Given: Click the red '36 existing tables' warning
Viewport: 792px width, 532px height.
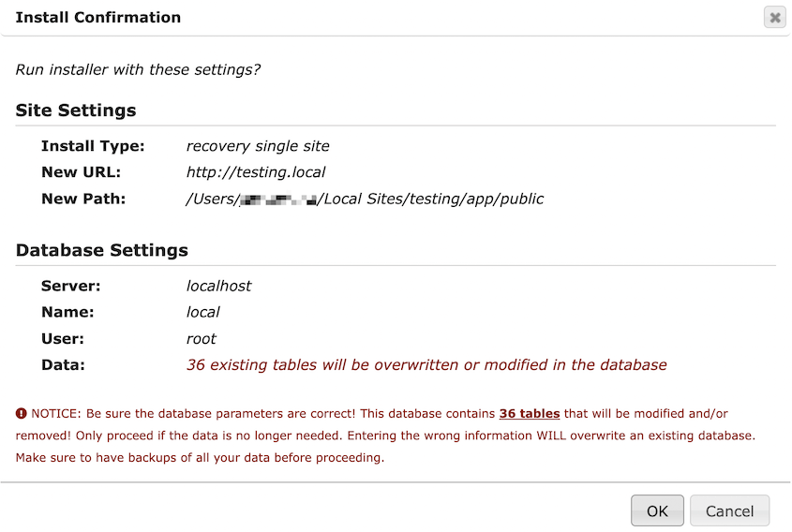Looking at the screenshot, I should (426, 365).
